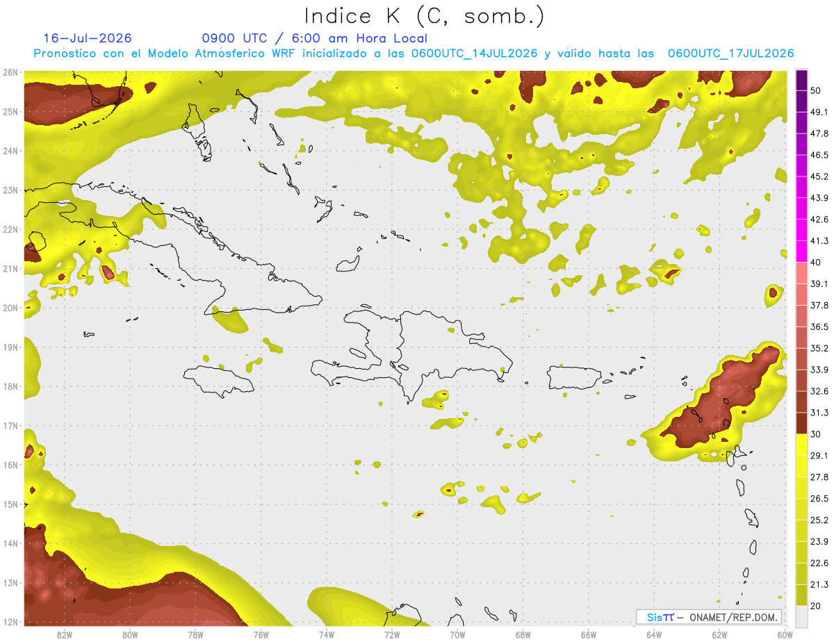Select the colorbar value 47.8
This screenshot has height=644, width=834.
coord(820,133)
